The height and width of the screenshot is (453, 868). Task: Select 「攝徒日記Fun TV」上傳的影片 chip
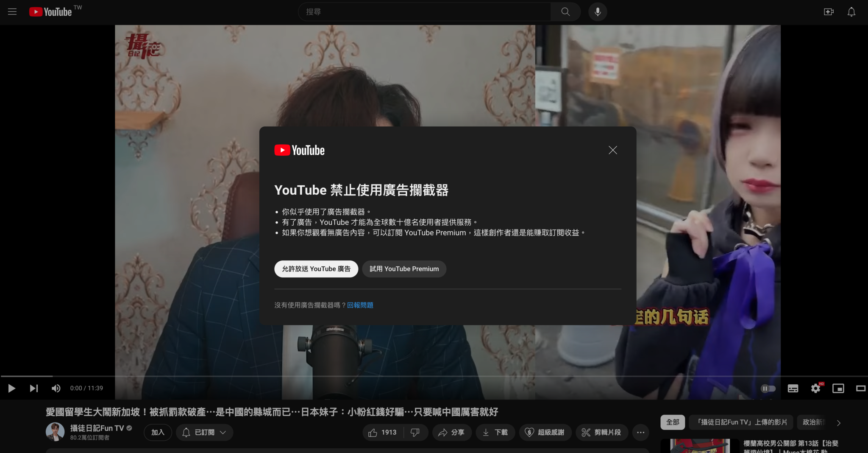(741, 422)
